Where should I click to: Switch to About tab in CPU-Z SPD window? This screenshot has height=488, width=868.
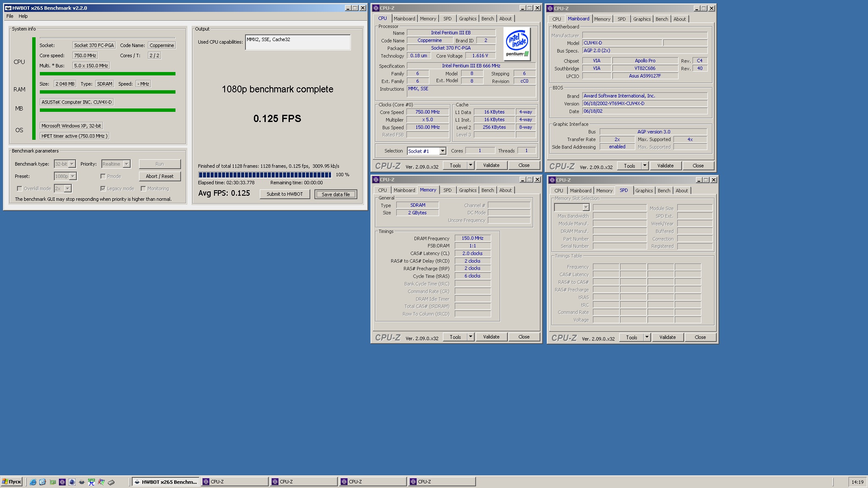click(x=682, y=191)
